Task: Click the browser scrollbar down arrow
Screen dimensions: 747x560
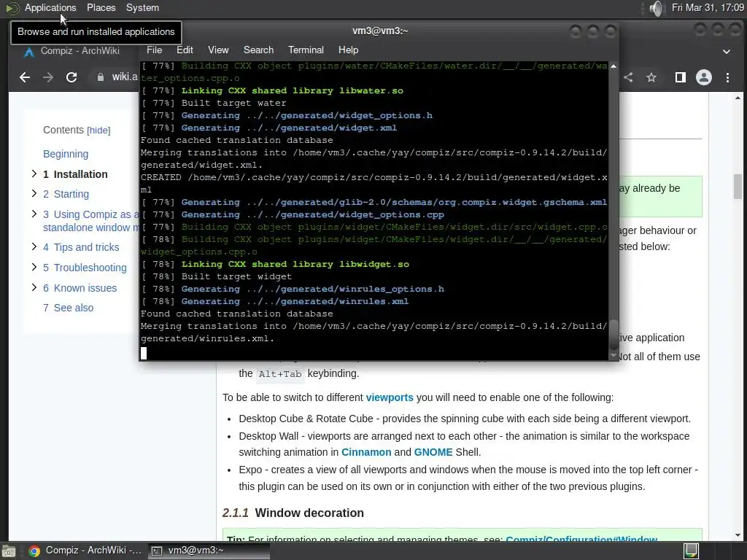Action: (738, 535)
